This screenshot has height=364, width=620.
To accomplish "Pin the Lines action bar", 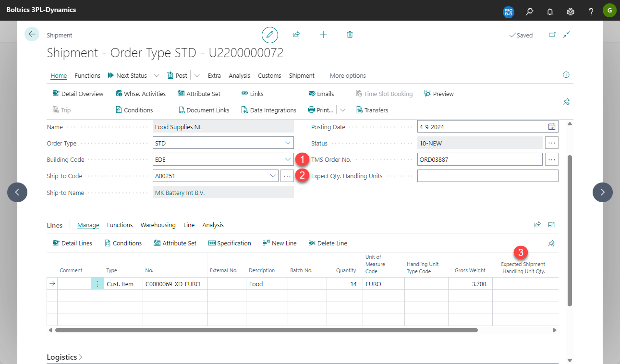I will point(551,243).
